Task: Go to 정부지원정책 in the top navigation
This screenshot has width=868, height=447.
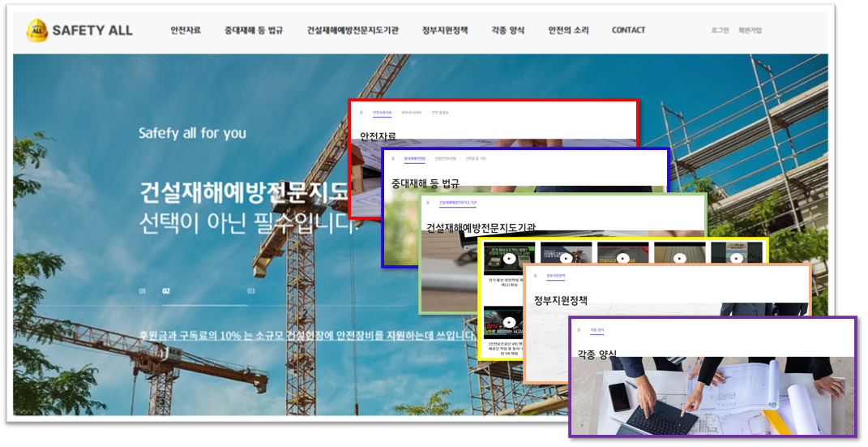Action: (x=445, y=31)
